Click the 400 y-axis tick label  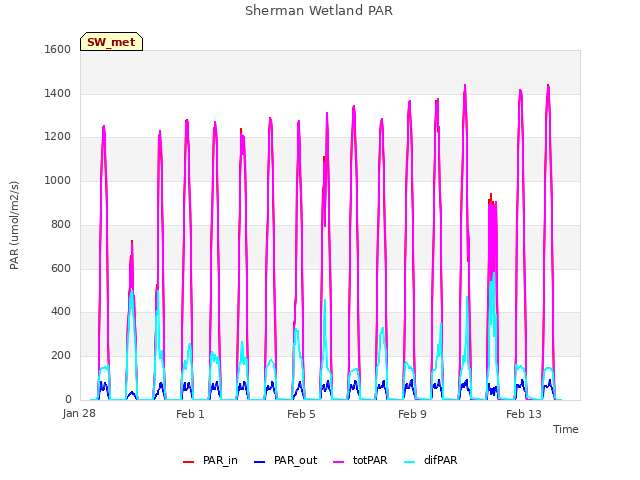(x=61, y=312)
